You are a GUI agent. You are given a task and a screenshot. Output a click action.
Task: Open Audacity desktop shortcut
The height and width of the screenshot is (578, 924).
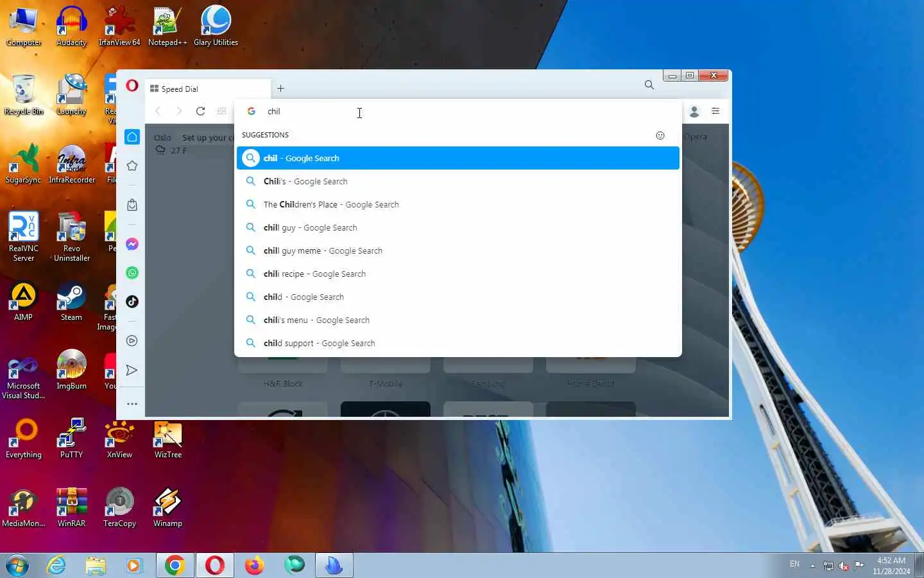coord(71,26)
